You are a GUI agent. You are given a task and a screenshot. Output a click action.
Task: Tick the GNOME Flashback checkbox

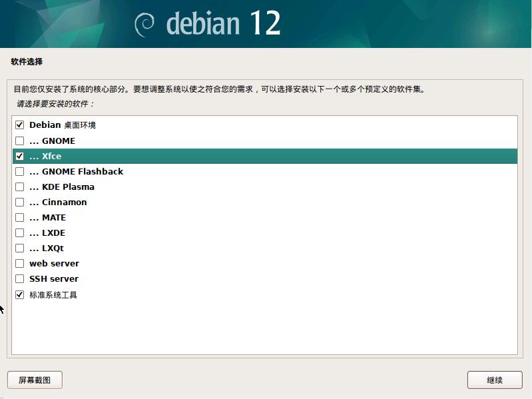(x=20, y=171)
